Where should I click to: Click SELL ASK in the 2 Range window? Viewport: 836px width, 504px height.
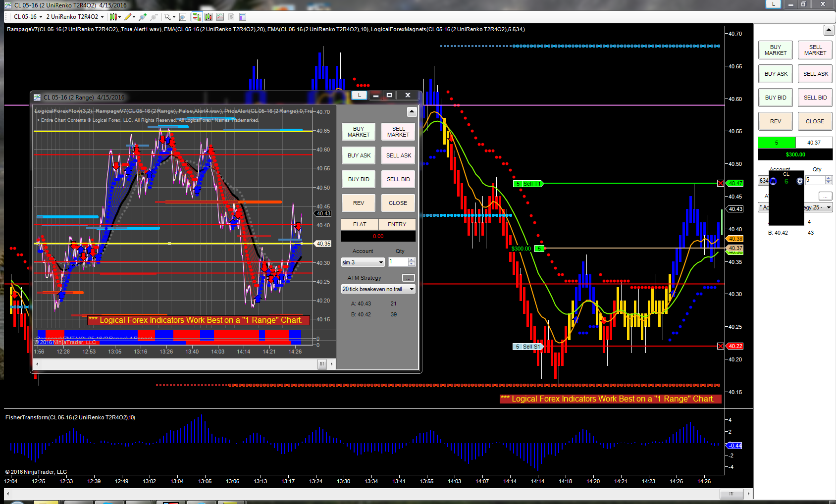[x=398, y=155]
